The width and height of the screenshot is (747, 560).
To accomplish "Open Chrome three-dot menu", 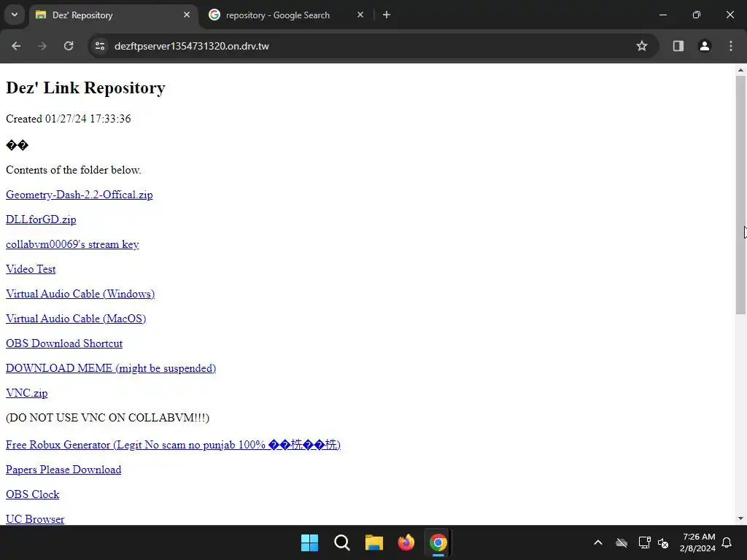I will click(x=731, y=46).
